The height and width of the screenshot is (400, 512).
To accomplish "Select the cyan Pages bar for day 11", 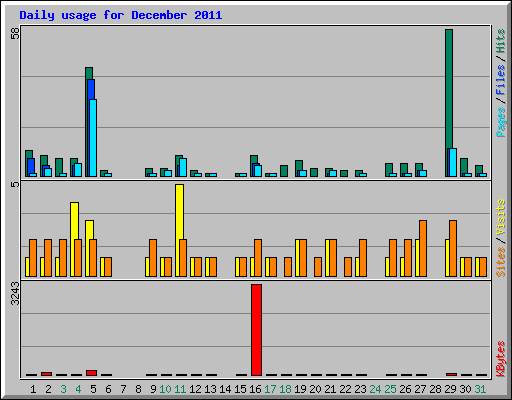I will [x=183, y=167].
